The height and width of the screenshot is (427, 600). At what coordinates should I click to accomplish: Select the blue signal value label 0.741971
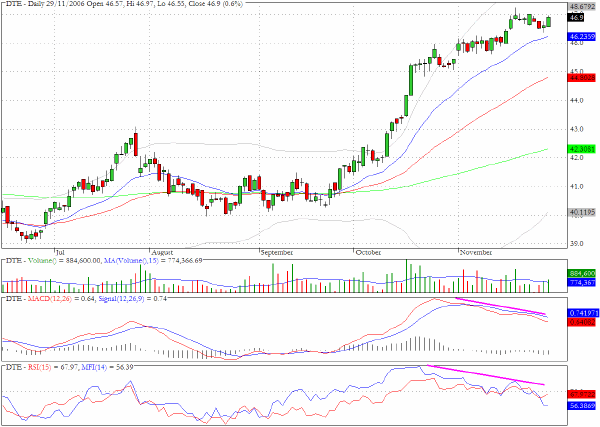click(x=582, y=313)
